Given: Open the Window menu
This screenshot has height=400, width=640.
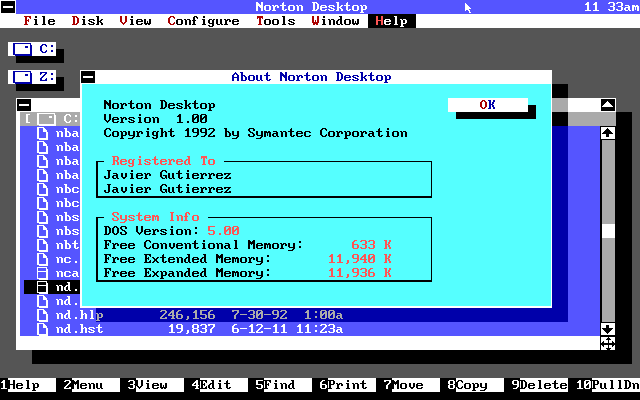Looking at the screenshot, I should 336,21.
